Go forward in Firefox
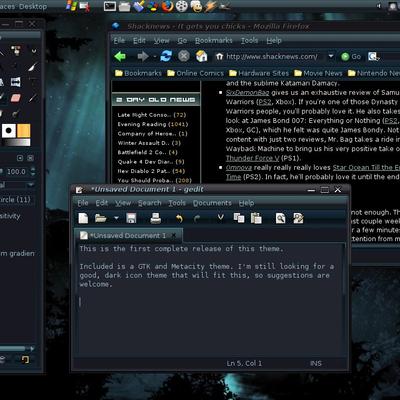Viewport: 400px width, 400px height. coord(143,56)
